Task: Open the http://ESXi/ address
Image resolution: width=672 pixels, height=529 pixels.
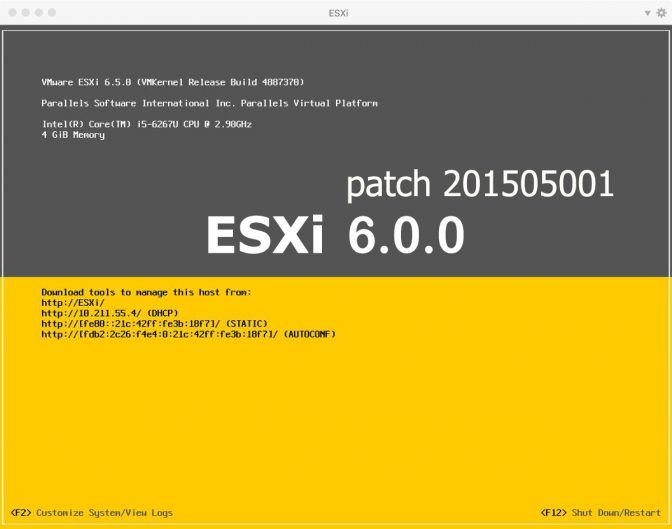Action: (x=73, y=303)
